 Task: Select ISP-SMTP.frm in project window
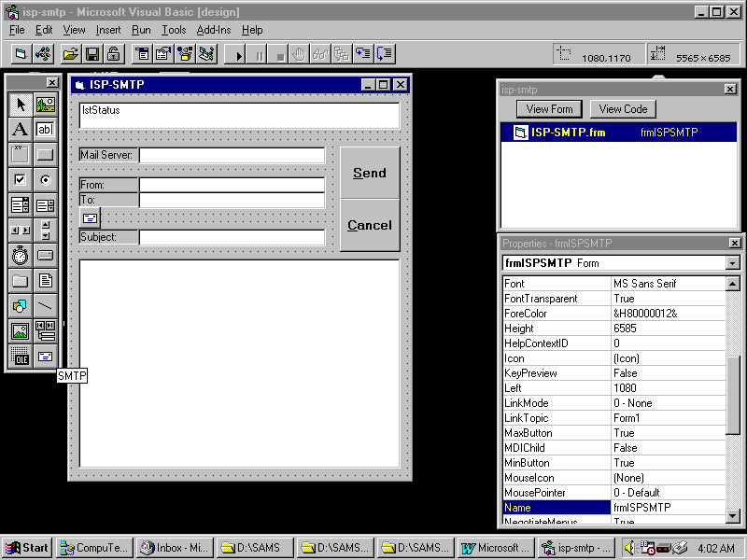click(568, 133)
